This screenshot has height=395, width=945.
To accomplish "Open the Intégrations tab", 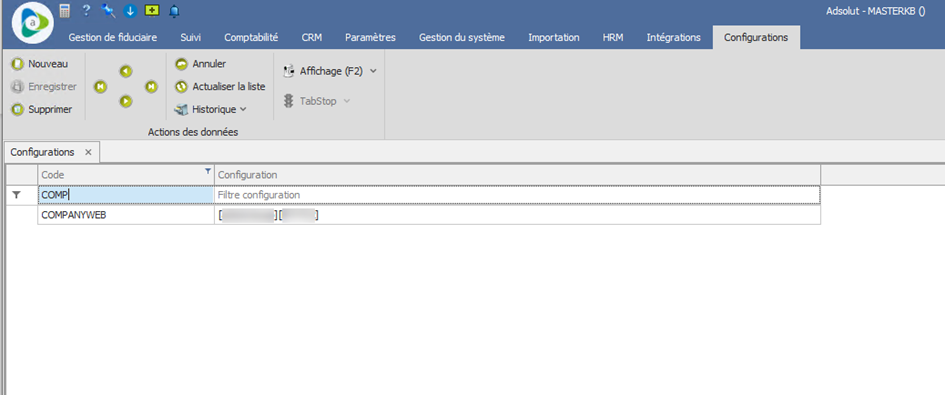I will click(673, 37).
